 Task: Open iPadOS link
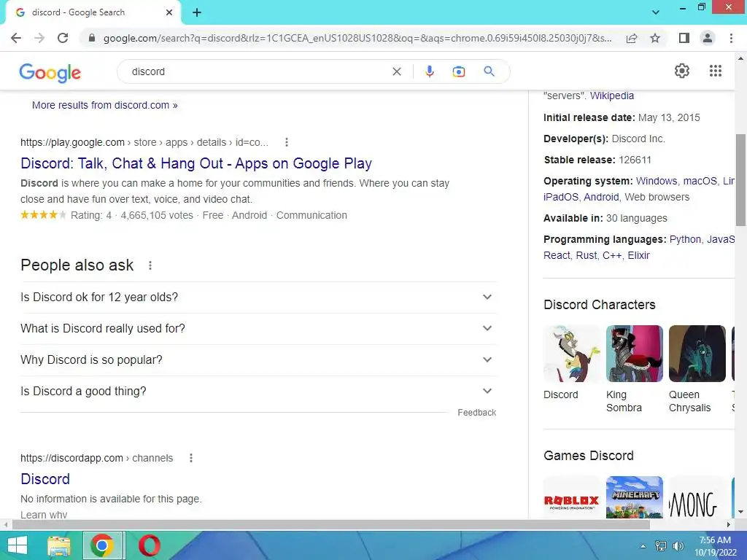coord(561,197)
